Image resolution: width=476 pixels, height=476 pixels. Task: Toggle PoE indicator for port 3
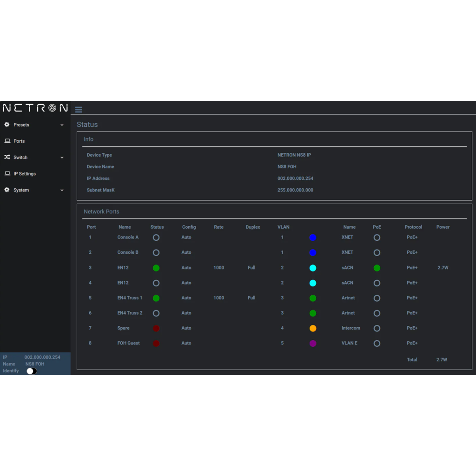(377, 268)
